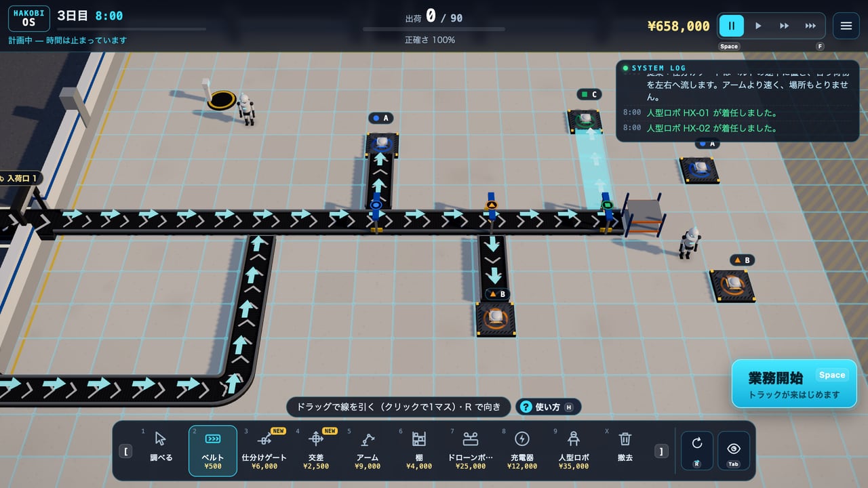This screenshot has width=868, height=488.
Task: Pick the 充電器 charger tool
Action: (522, 451)
